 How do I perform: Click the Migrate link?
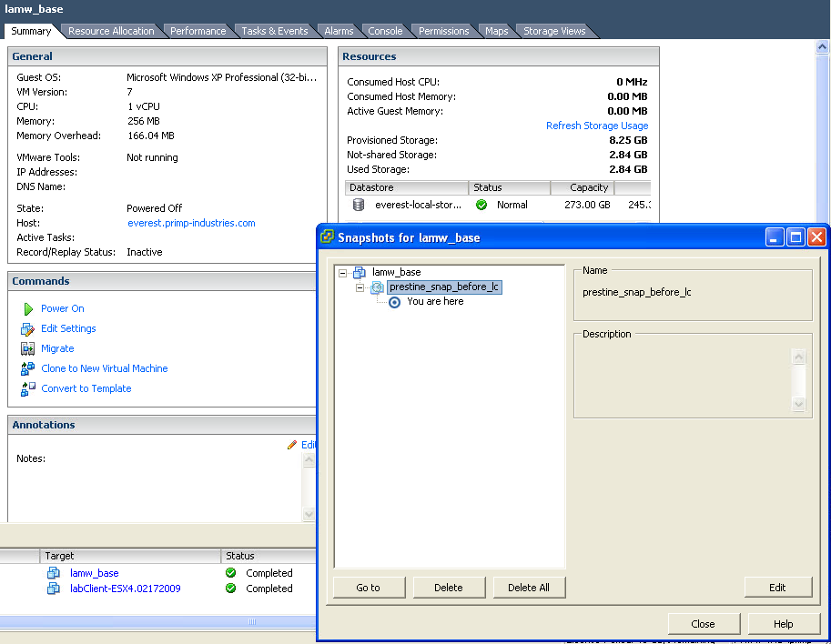pyautogui.click(x=57, y=348)
